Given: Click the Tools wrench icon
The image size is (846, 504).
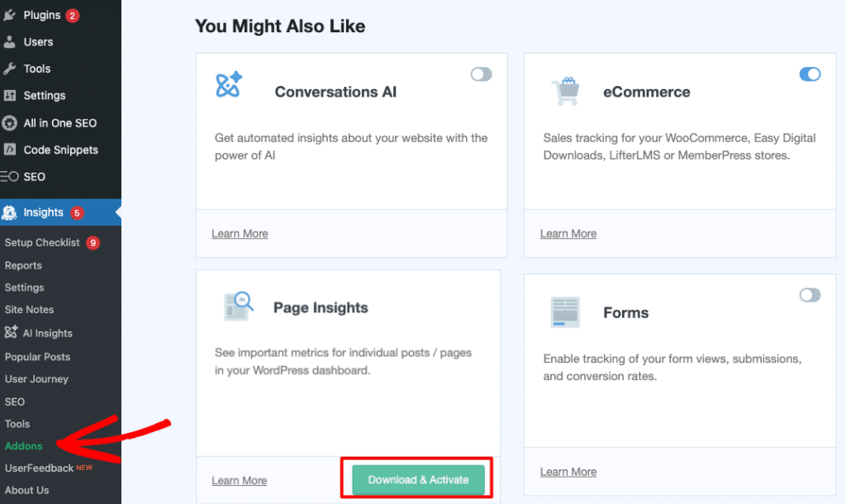Looking at the screenshot, I should tap(9, 69).
